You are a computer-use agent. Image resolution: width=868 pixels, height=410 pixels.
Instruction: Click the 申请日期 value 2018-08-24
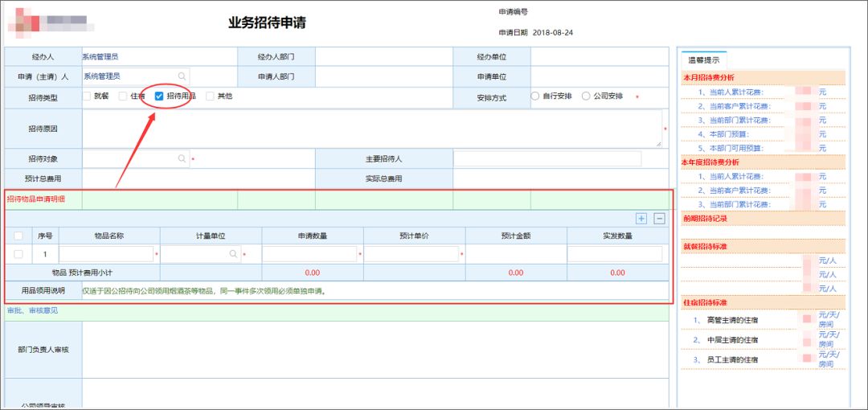552,33
